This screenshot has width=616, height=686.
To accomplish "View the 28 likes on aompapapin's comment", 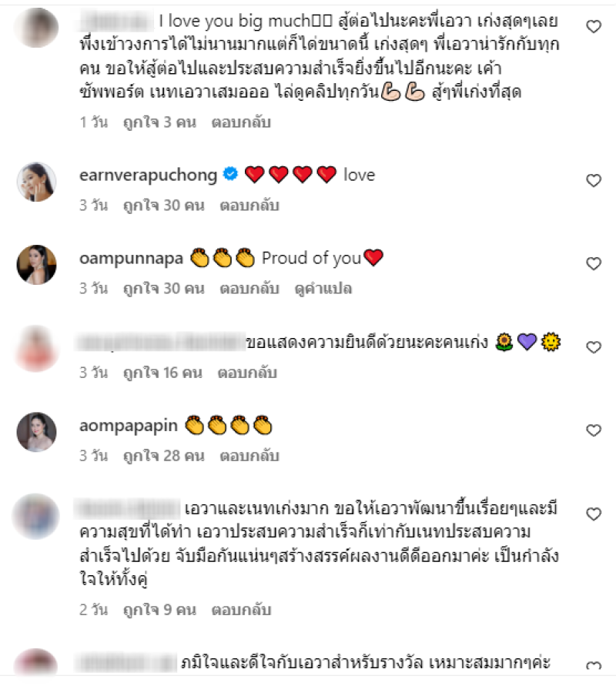I will pyautogui.click(x=163, y=456).
